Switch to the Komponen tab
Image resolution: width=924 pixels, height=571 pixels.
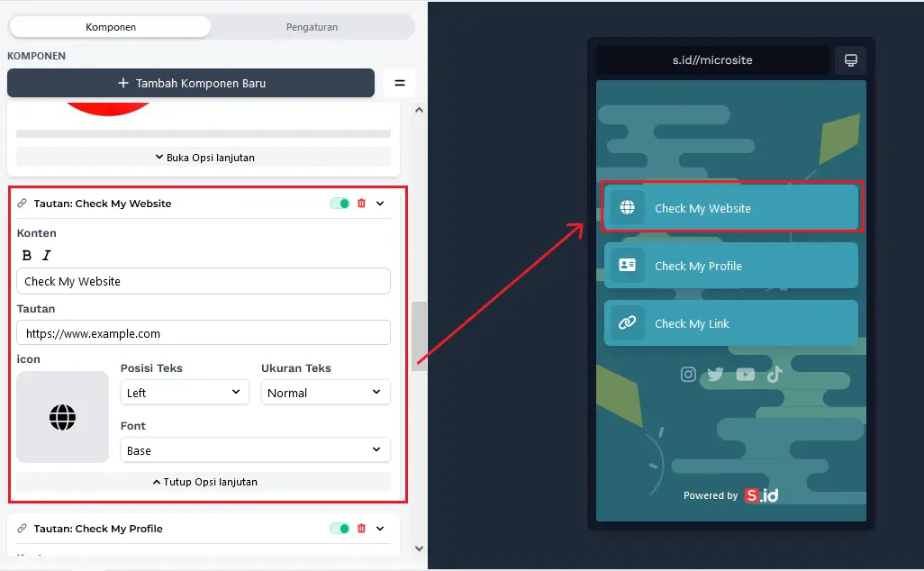111,27
